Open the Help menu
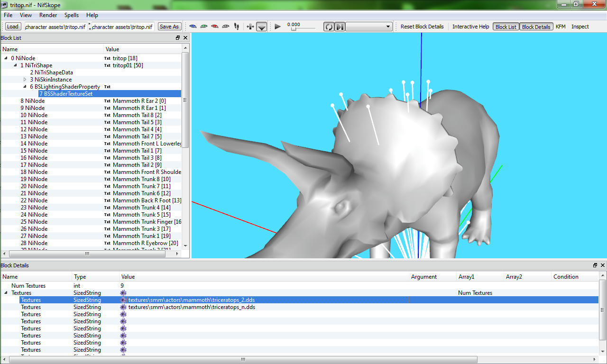607x364 pixels. point(92,15)
